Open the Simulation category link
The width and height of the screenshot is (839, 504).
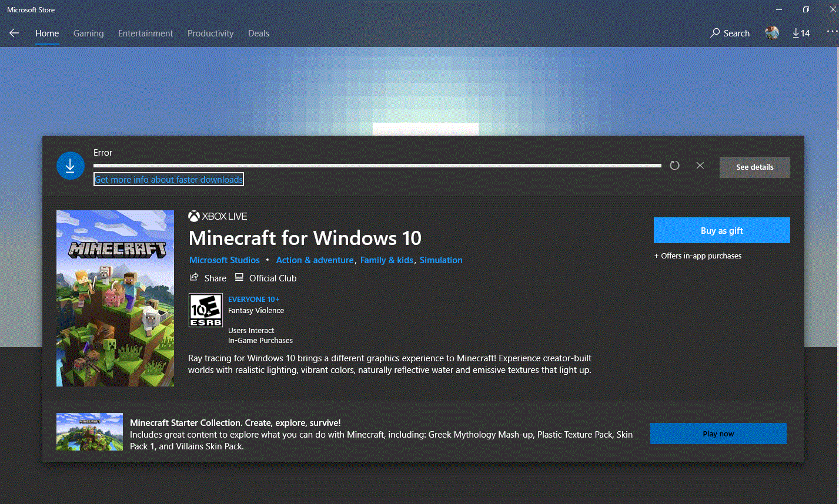coord(441,260)
